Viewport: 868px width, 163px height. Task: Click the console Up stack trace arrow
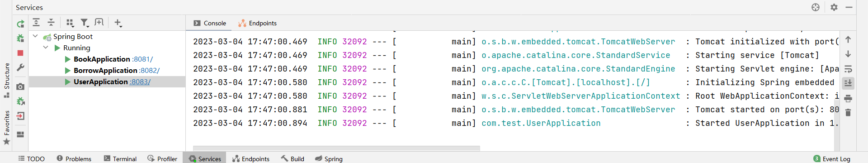pyautogui.click(x=848, y=40)
